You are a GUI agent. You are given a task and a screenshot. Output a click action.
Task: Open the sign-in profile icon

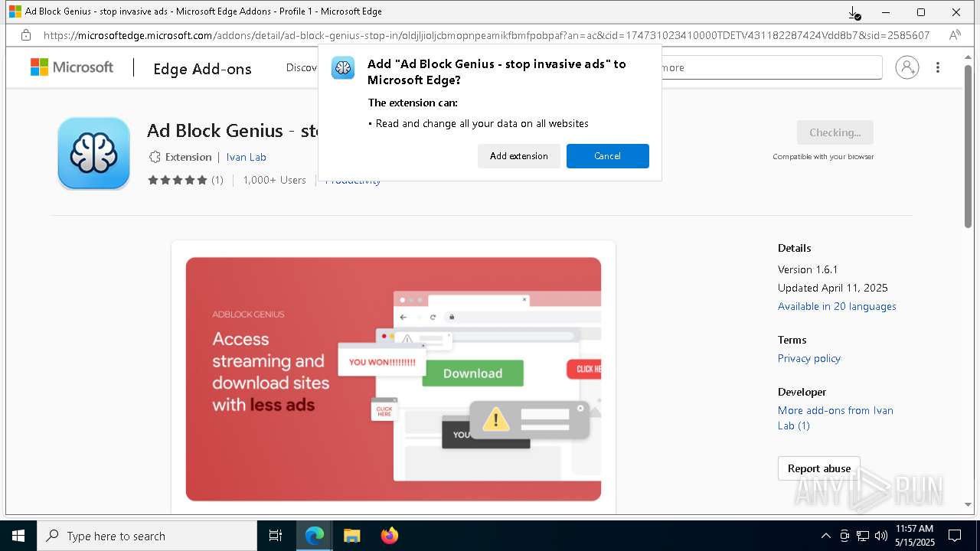pos(906,67)
